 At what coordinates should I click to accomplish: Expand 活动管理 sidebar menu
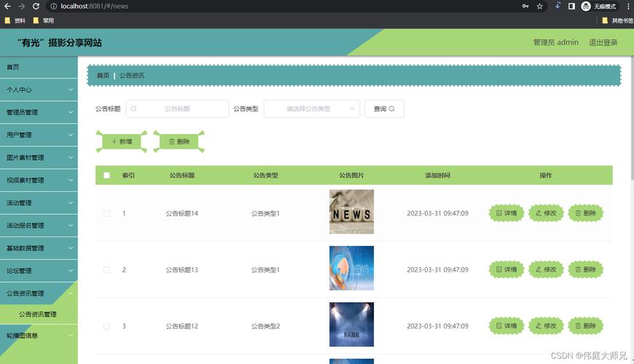(x=39, y=203)
